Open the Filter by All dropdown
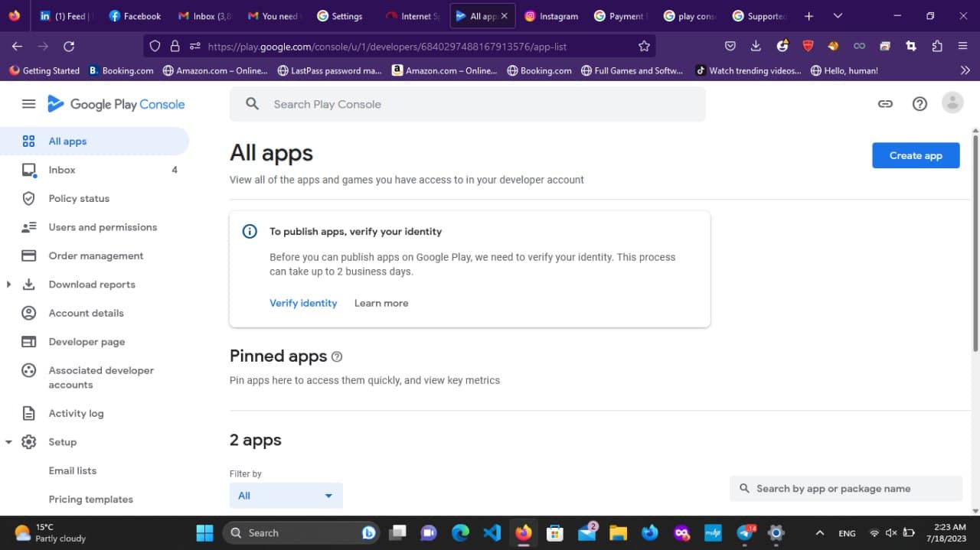 point(286,496)
